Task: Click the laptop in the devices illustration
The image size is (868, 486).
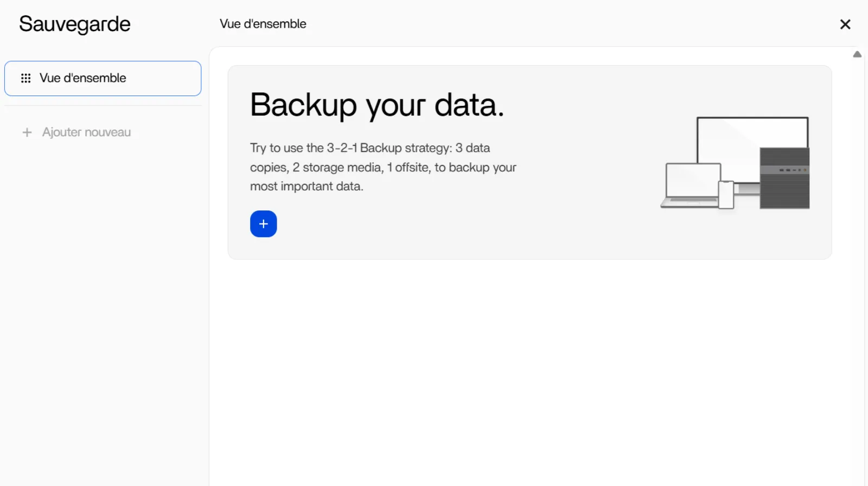Action: click(x=690, y=183)
